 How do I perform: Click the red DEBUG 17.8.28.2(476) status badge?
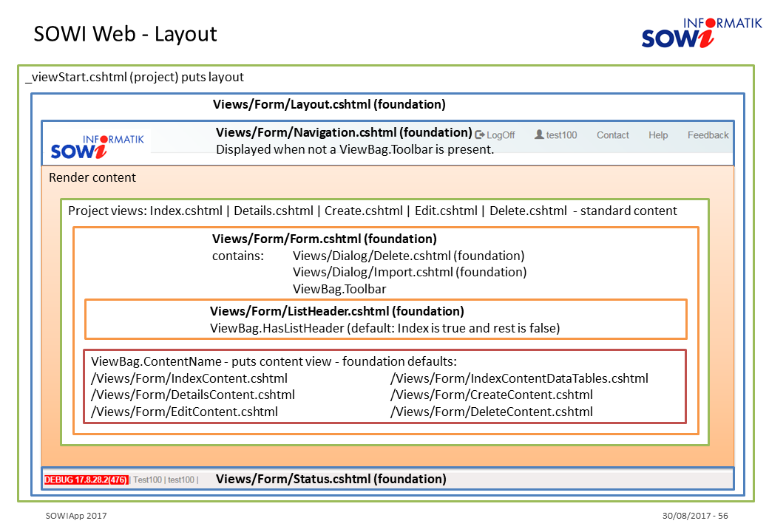(87, 480)
